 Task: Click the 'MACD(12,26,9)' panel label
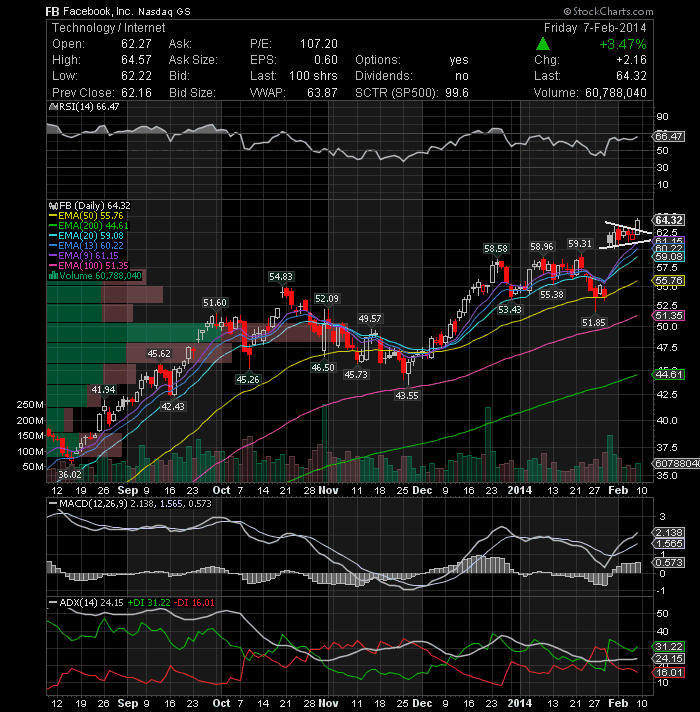click(x=93, y=504)
